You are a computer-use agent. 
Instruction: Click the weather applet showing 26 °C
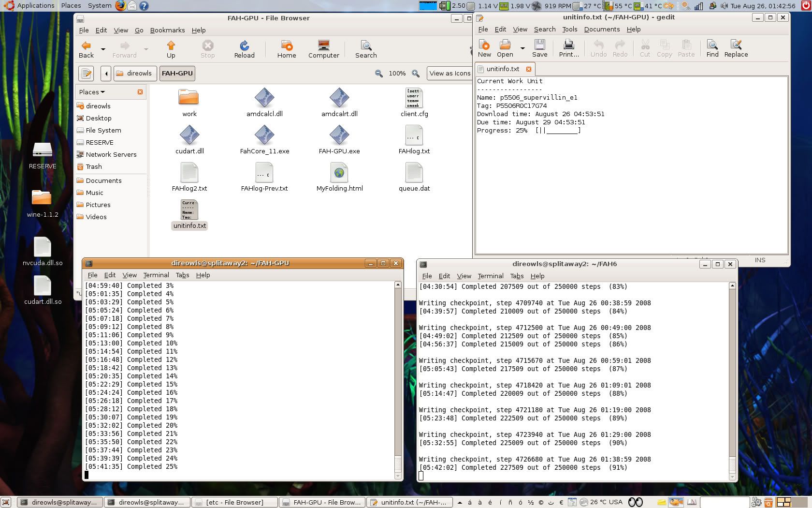601,502
